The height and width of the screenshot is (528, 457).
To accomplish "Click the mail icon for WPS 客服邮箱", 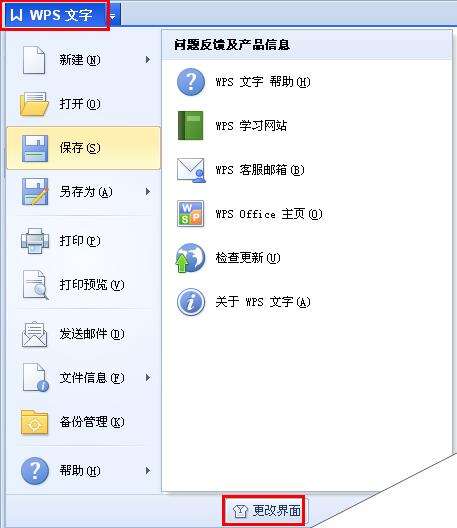I will pyautogui.click(x=191, y=170).
